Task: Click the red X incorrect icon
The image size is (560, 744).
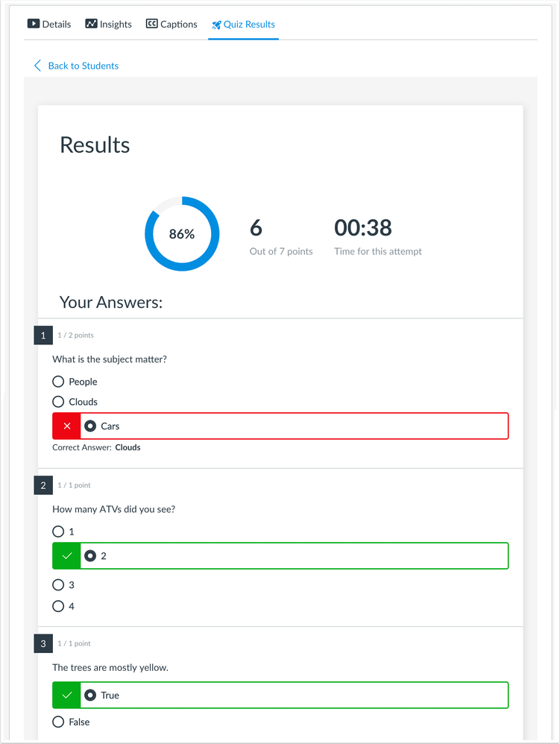Action: click(67, 426)
